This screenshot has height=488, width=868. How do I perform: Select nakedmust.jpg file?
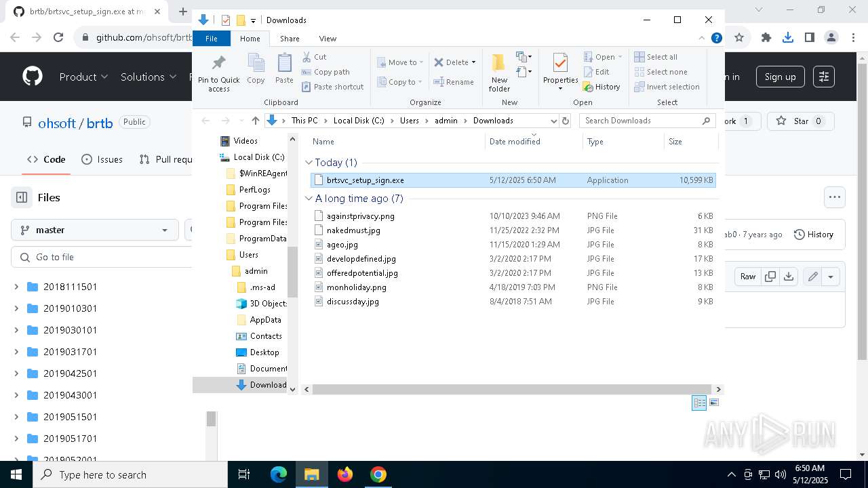[x=513, y=230]
